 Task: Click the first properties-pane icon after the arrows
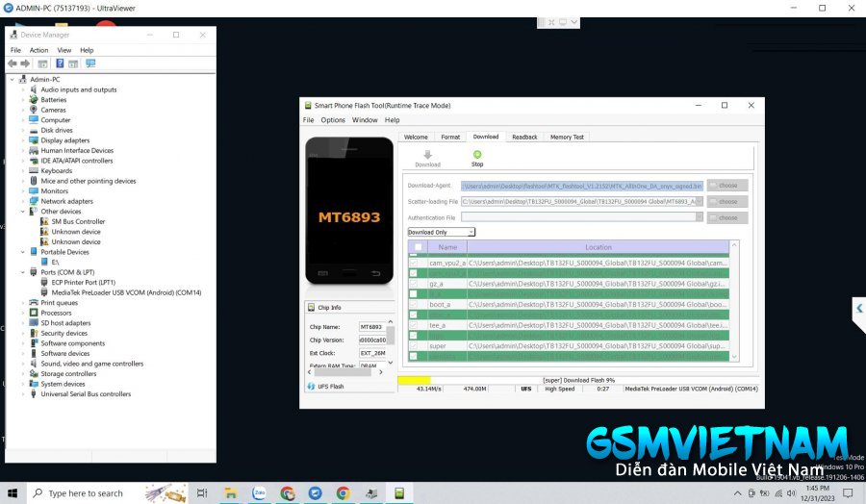coord(42,63)
